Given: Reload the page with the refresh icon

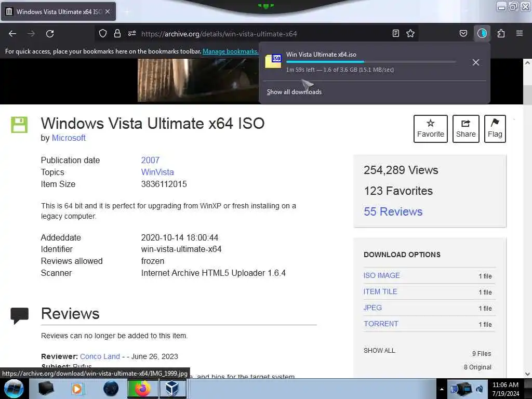Looking at the screenshot, I should [50, 34].
